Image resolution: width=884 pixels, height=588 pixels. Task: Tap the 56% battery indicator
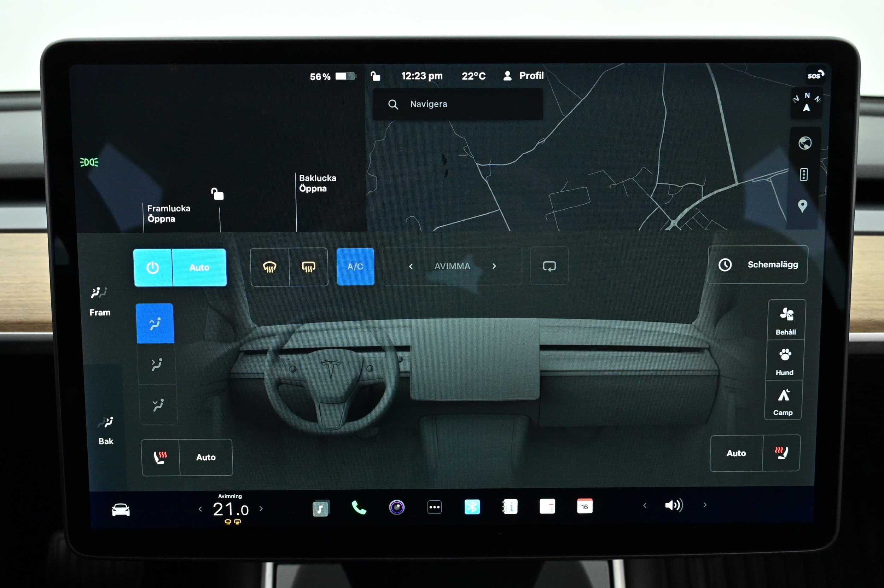pos(332,76)
